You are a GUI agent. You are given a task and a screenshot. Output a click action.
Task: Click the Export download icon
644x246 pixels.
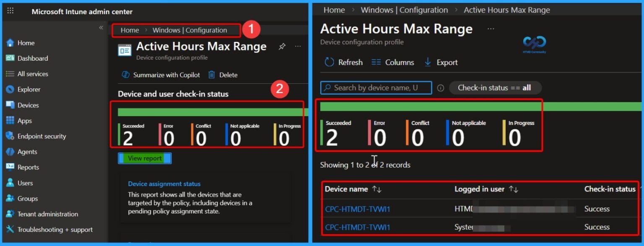click(x=428, y=62)
